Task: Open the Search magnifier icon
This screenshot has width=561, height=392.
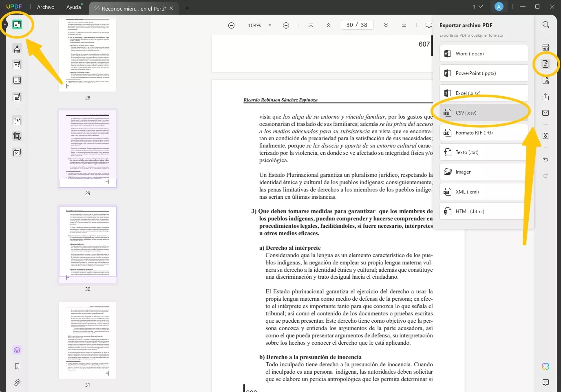Action: [x=546, y=25]
